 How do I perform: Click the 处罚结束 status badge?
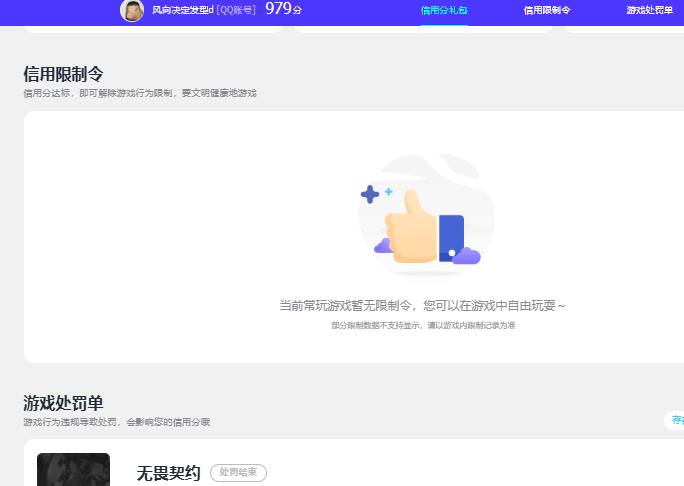coord(238,472)
